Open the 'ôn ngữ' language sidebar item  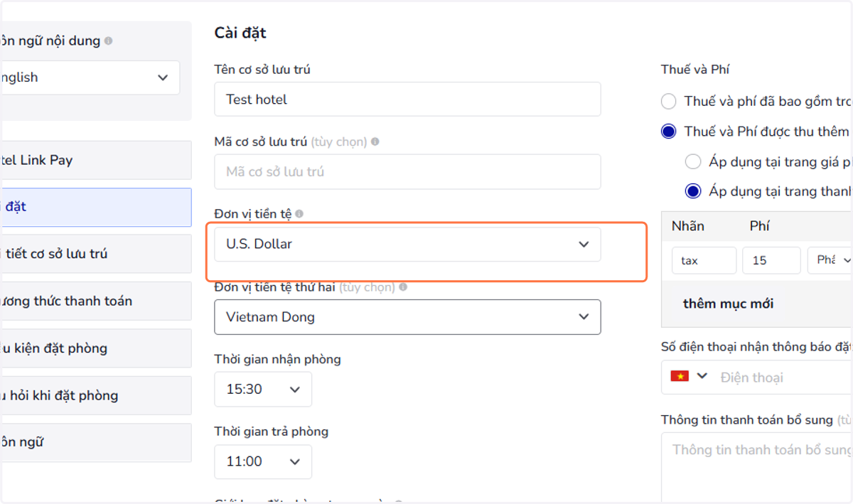click(x=95, y=442)
